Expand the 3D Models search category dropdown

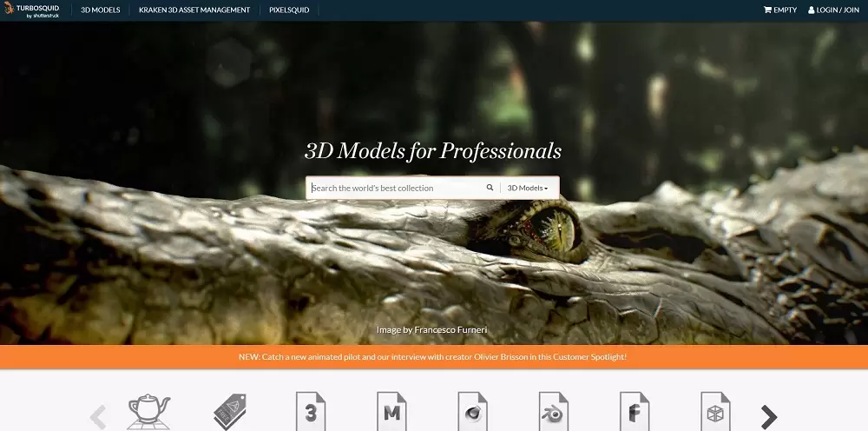[x=528, y=189]
